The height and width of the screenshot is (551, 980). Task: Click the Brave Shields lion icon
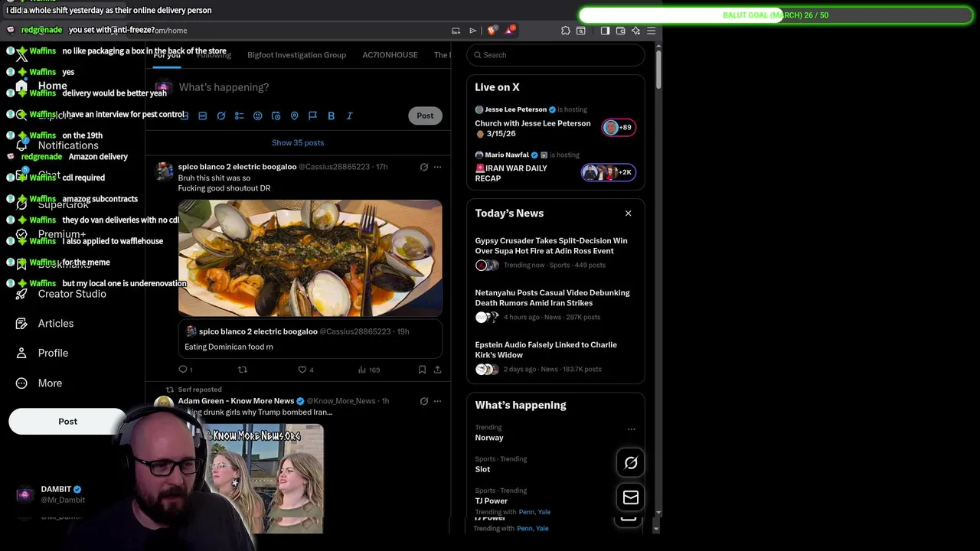click(492, 31)
